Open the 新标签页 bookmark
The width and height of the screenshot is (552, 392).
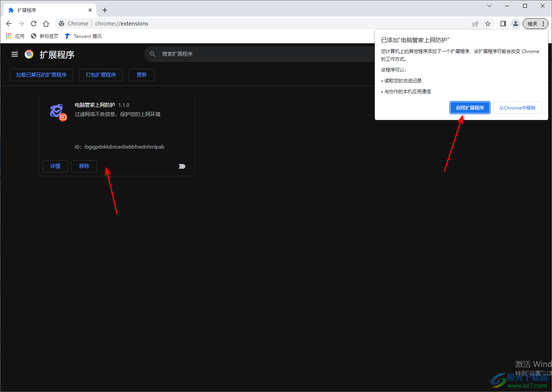[x=44, y=36]
